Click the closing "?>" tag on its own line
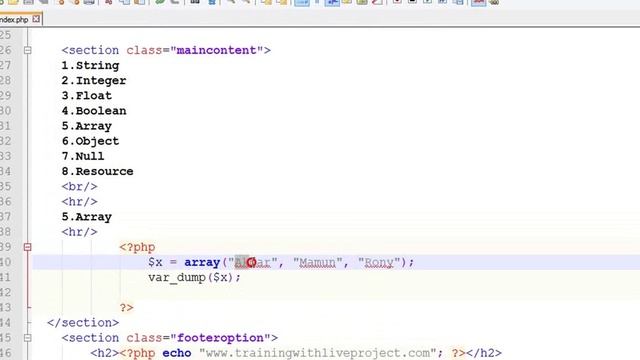 click(127, 308)
